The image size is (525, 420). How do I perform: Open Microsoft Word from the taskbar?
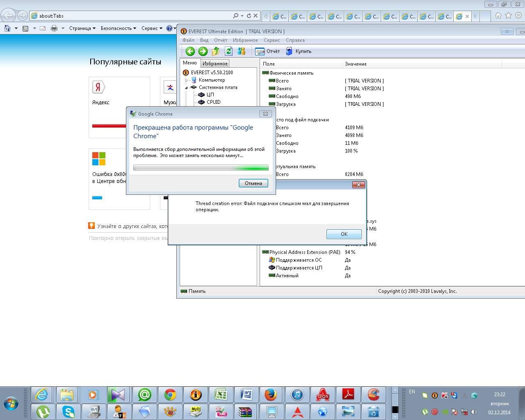point(246,395)
